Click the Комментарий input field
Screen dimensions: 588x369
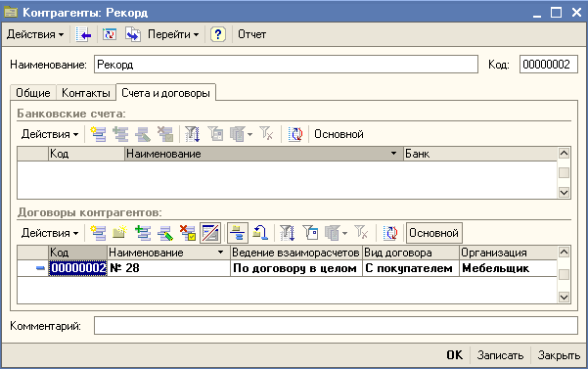(x=336, y=326)
